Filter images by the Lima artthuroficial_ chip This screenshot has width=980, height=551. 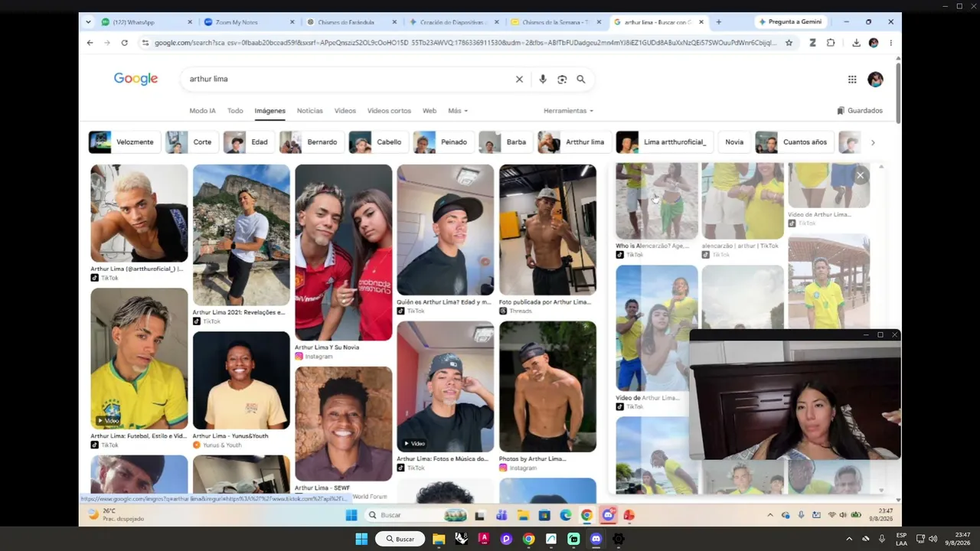(x=663, y=142)
